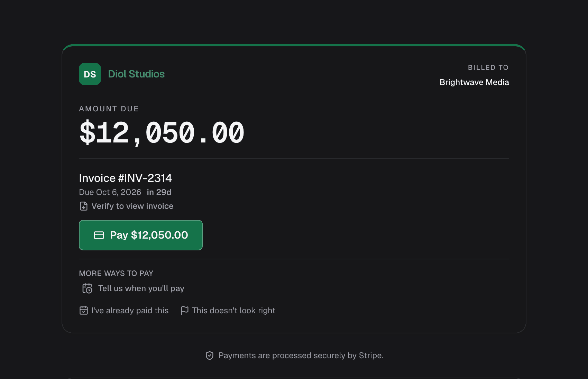Click Payments are processed securely by Stripe text
This screenshot has height=379, width=588.
pos(301,355)
